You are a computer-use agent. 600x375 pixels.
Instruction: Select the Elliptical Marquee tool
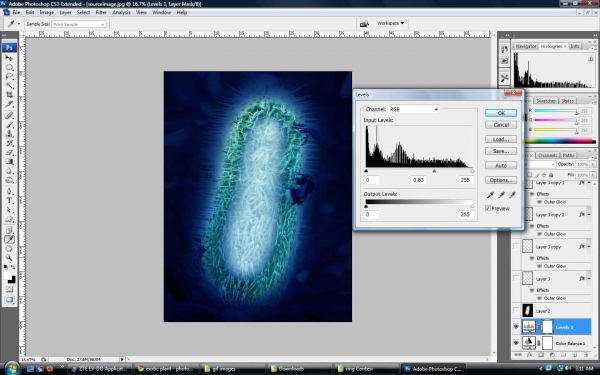[x=9, y=67]
